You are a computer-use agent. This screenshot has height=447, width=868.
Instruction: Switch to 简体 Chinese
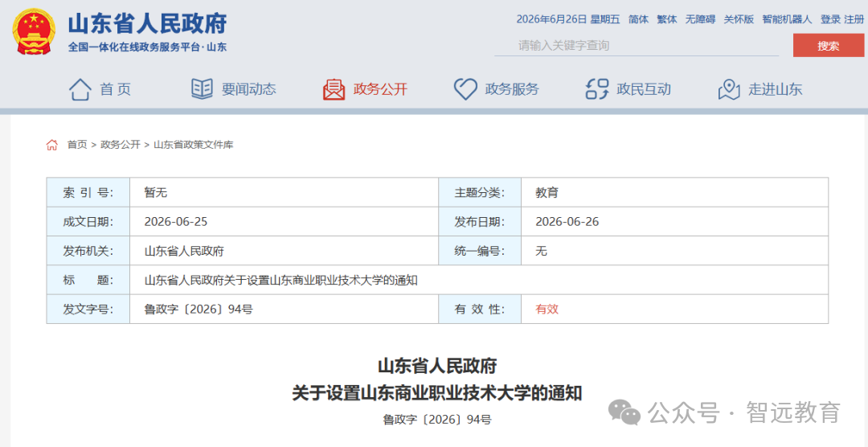pyautogui.click(x=638, y=18)
